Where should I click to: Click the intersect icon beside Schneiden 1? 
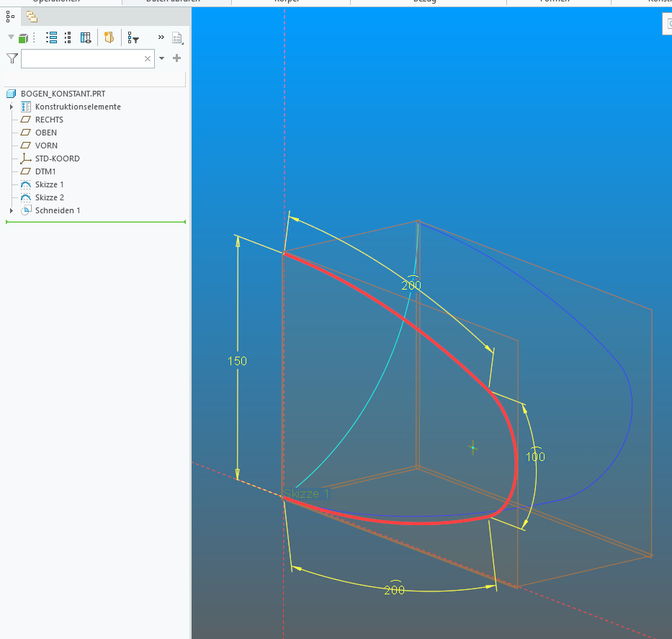pyautogui.click(x=26, y=210)
